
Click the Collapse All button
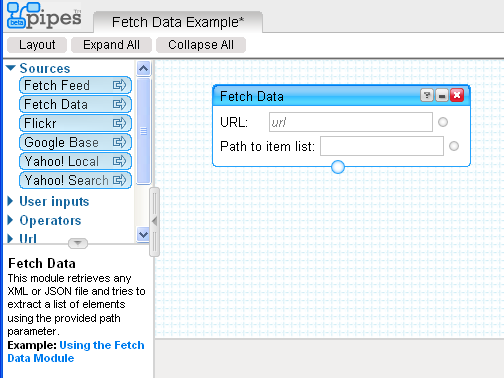click(x=201, y=45)
